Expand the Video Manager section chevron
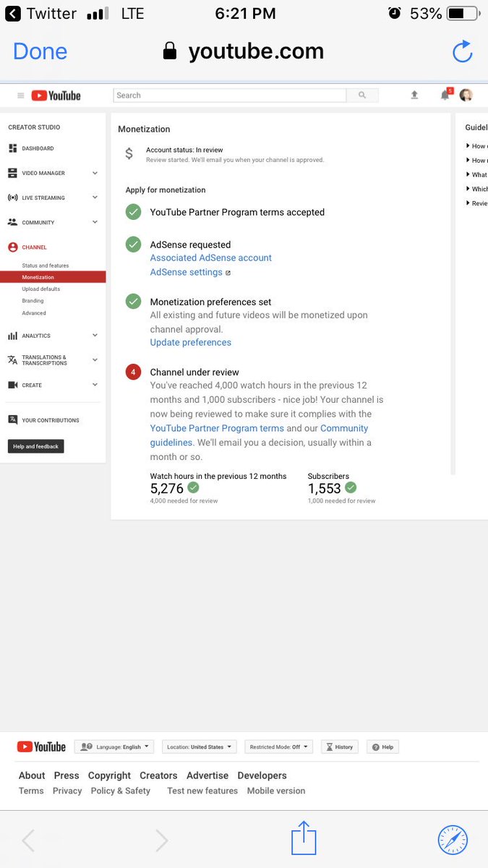The image size is (488, 868). 95,173
